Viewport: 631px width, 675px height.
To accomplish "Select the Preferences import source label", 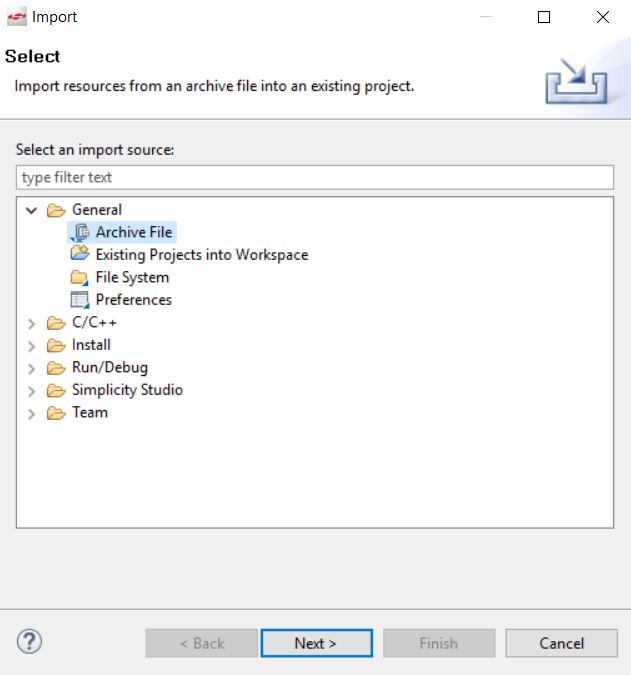I will [134, 300].
